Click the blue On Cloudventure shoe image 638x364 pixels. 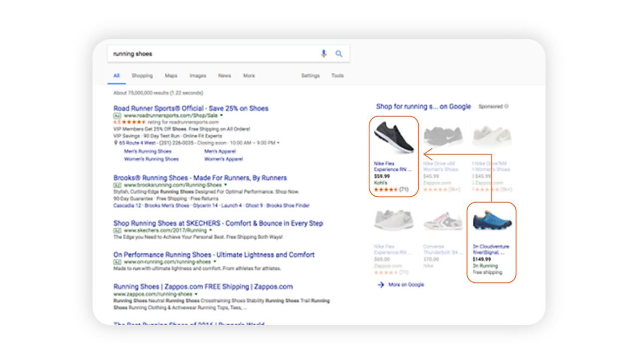492,220
